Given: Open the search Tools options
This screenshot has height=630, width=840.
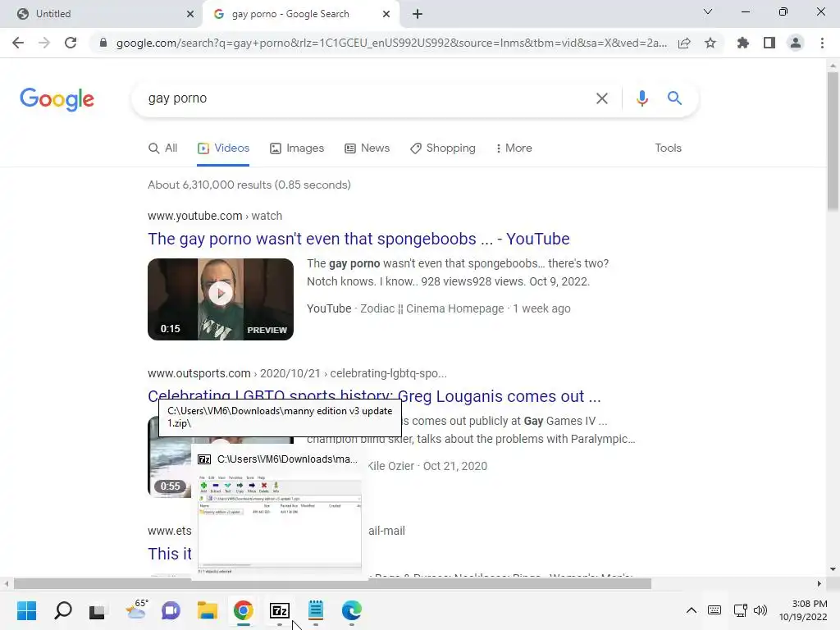Looking at the screenshot, I should 668,148.
